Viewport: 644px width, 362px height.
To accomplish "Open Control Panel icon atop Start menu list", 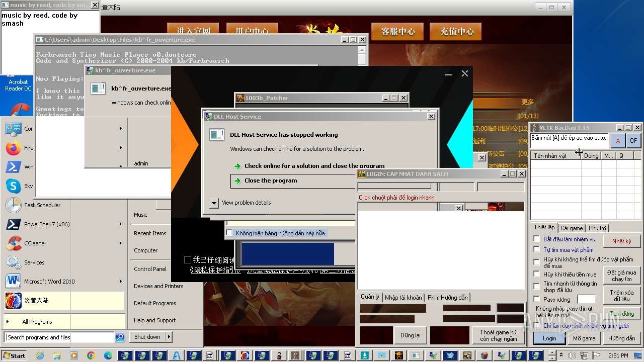I will [14, 129].
